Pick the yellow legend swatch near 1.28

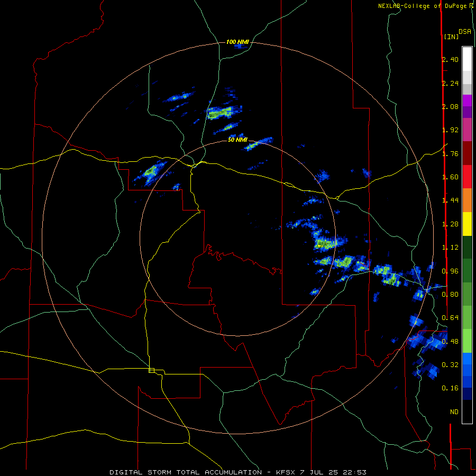pos(467,224)
